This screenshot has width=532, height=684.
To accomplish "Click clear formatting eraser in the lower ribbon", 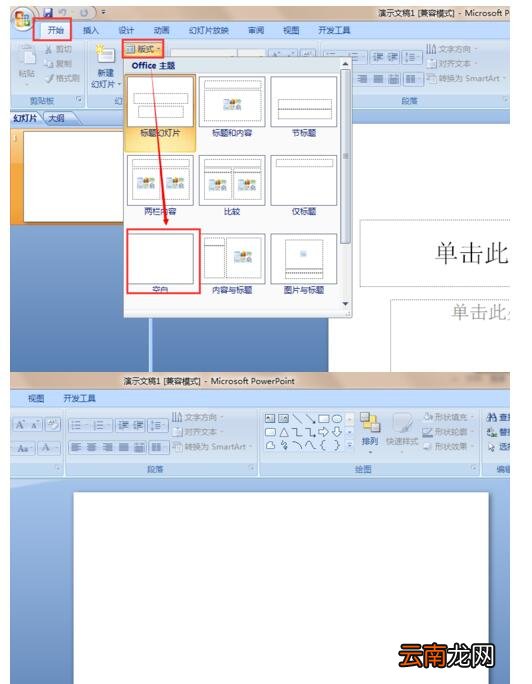I will click(x=53, y=424).
